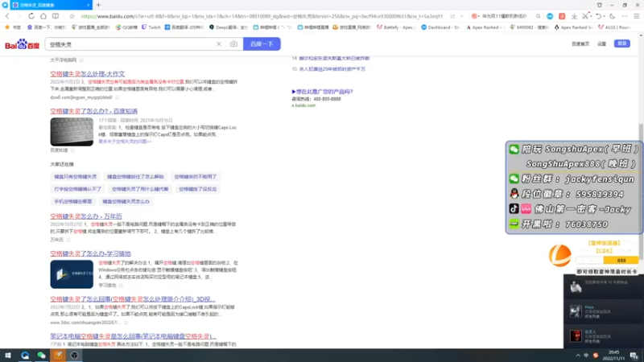Open the notification center icon
This screenshot has width=644, height=362.
pos(634,356)
